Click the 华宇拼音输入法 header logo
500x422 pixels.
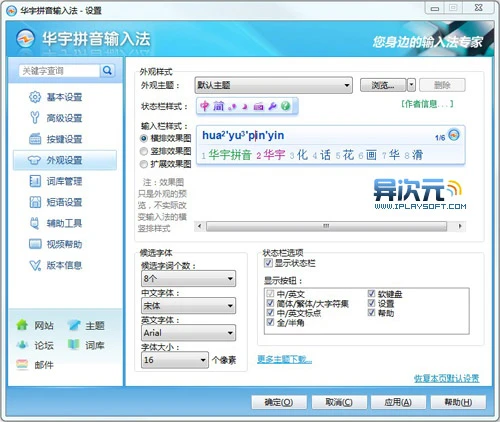[x=25, y=39]
